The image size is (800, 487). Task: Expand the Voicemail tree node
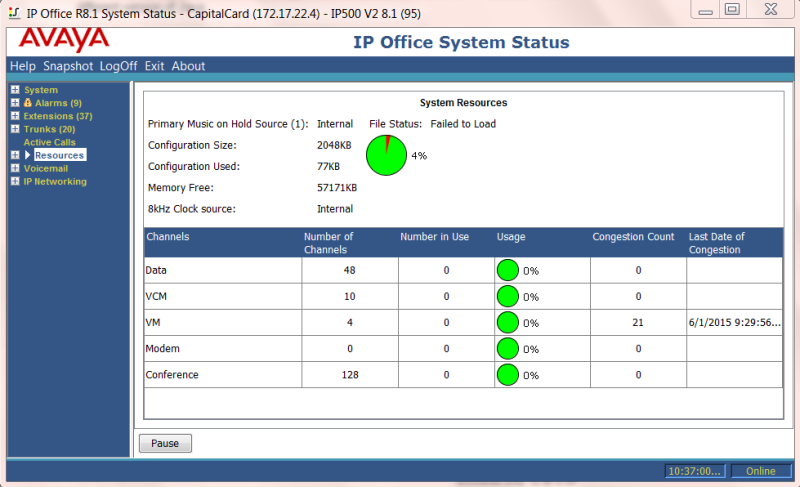coord(15,168)
